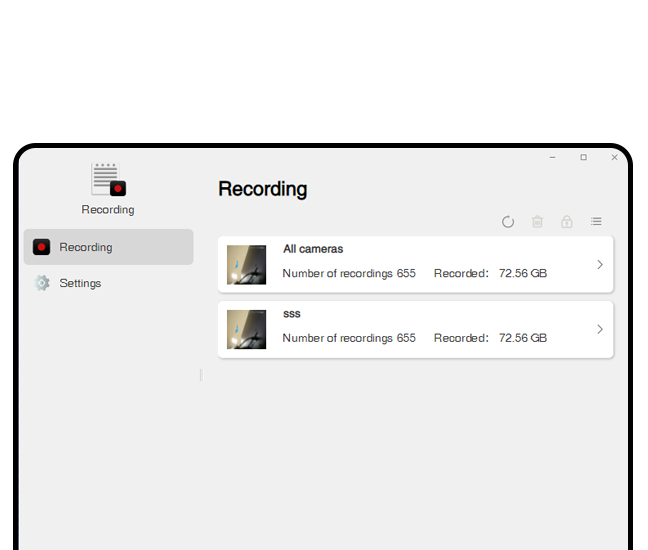Expand the All cameras row chevron

coord(600,265)
